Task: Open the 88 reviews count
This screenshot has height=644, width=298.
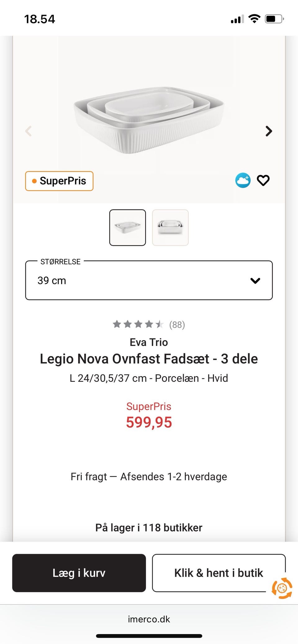Action: click(x=177, y=325)
